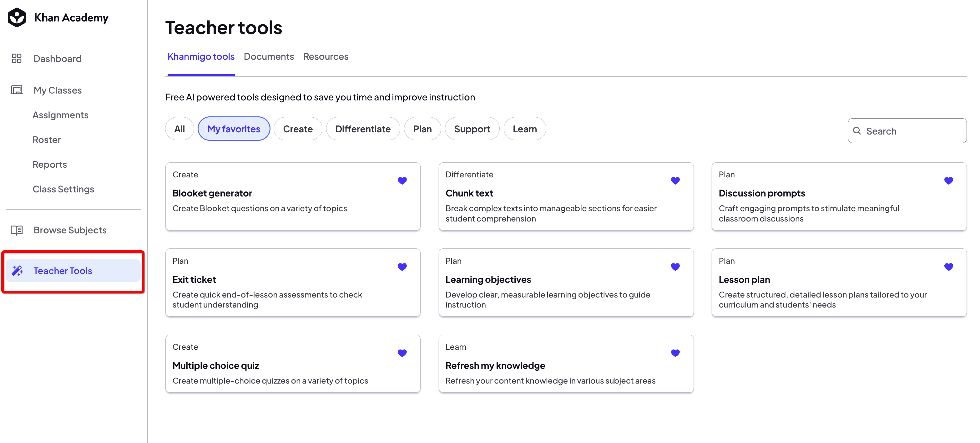This screenshot has height=443, width=980.
Task: Open Browse Subjects in the sidebar
Action: [70, 230]
